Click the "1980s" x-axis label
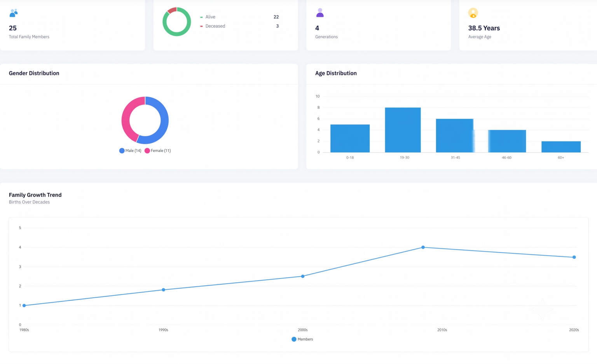The width and height of the screenshot is (597, 364). click(24, 330)
